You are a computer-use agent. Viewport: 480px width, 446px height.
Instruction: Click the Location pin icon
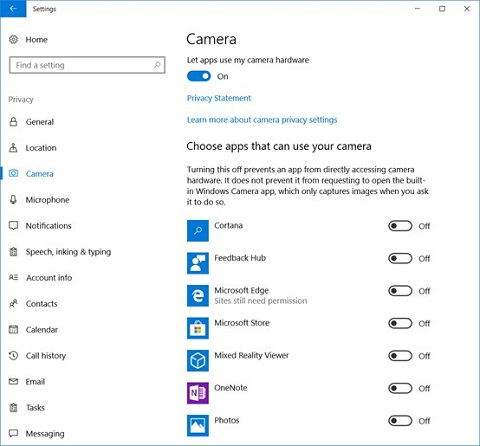point(13,148)
